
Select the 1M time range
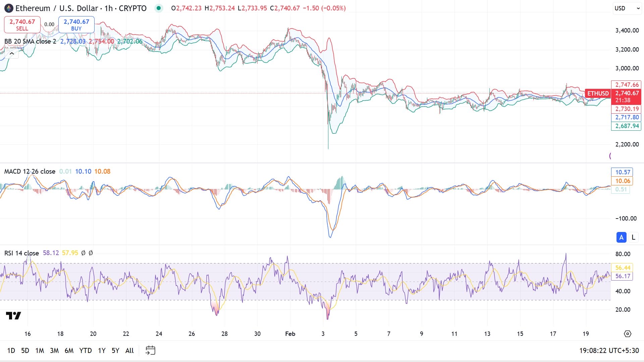tap(40, 350)
